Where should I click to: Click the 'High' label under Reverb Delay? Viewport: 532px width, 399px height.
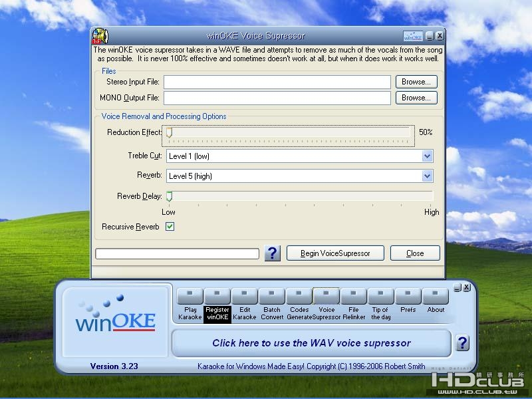click(x=432, y=212)
